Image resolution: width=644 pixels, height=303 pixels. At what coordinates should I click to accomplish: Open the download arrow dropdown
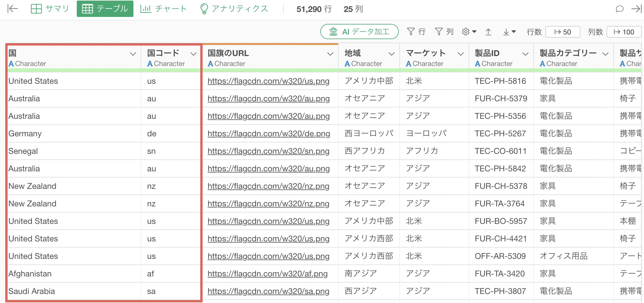click(509, 32)
